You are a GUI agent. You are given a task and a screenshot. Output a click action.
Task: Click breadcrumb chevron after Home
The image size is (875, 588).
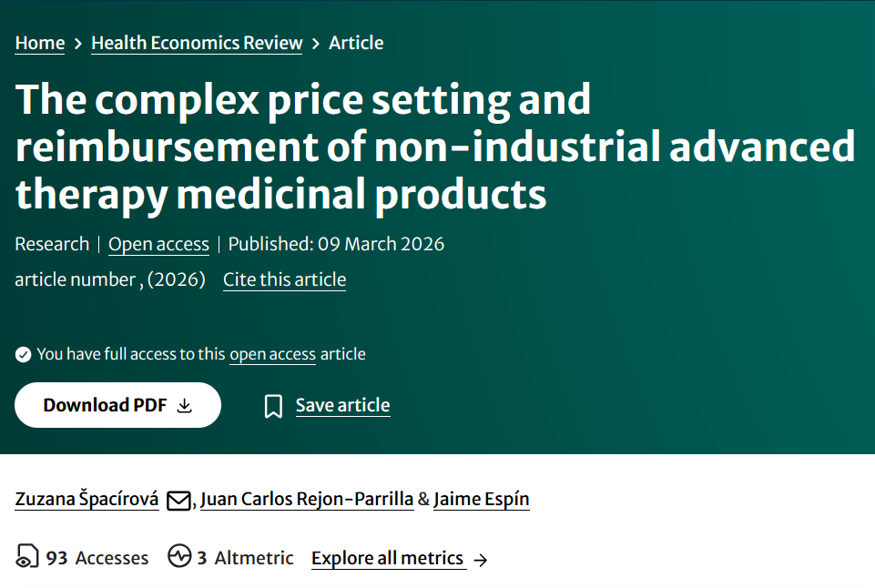78,43
